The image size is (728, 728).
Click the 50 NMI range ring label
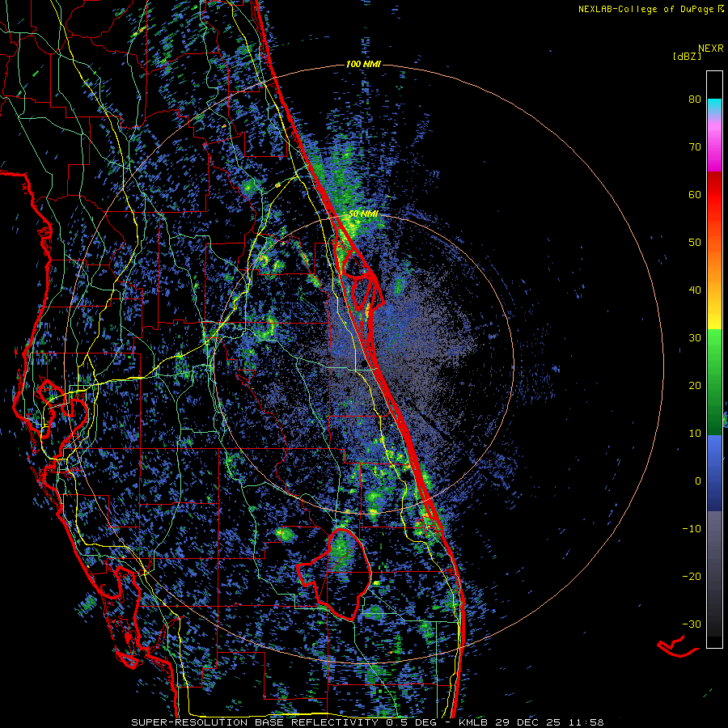[x=363, y=214]
